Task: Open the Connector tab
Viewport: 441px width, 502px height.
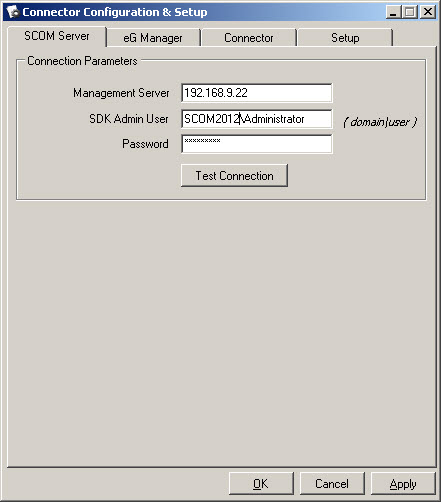Action: point(249,38)
